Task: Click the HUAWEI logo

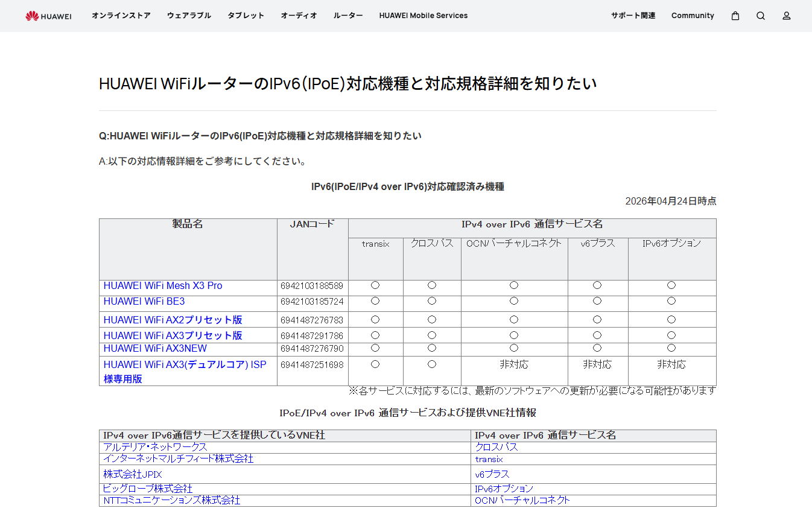Action: click(x=48, y=16)
